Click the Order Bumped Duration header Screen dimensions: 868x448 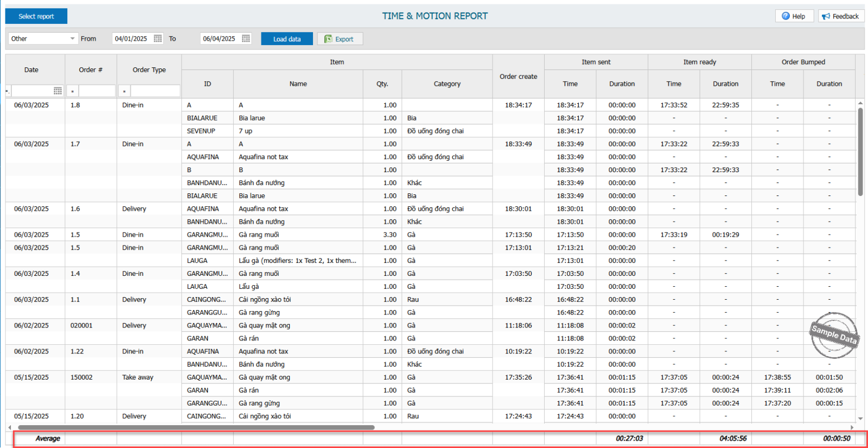(x=829, y=84)
